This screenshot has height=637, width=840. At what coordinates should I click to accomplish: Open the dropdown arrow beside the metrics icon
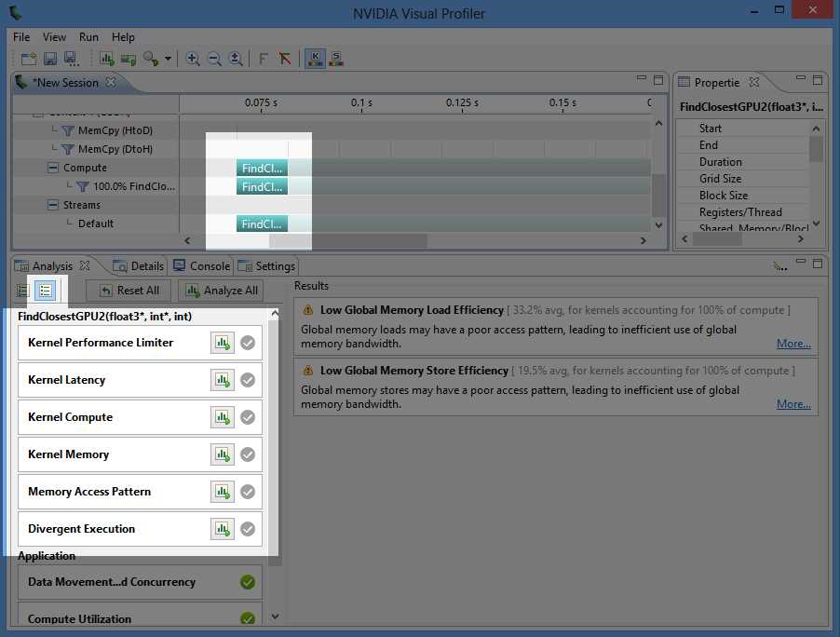pos(168,59)
